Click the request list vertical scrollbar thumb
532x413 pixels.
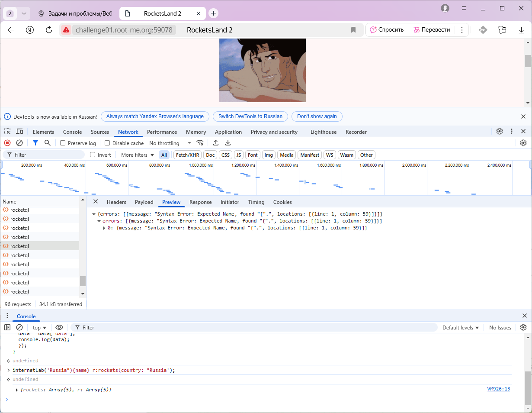[x=83, y=281]
